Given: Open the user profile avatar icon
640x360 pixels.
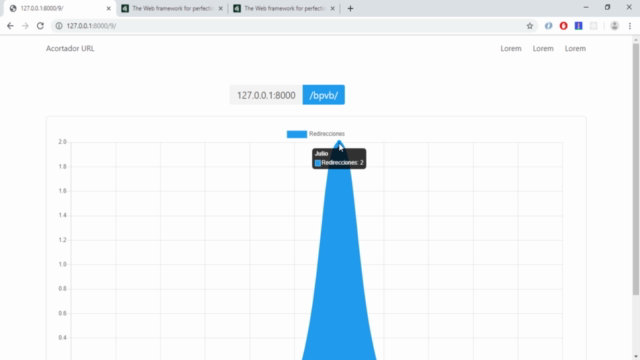Looking at the screenshot, I should [614, 26].
